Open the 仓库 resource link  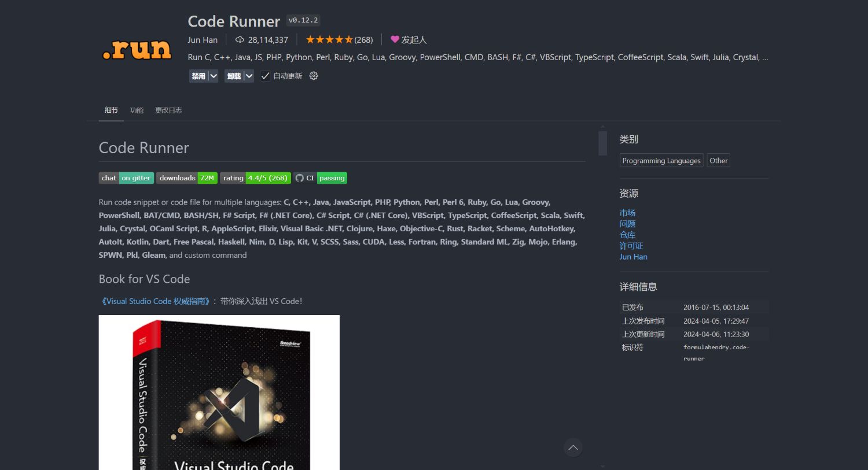click(x=627, y=235)
